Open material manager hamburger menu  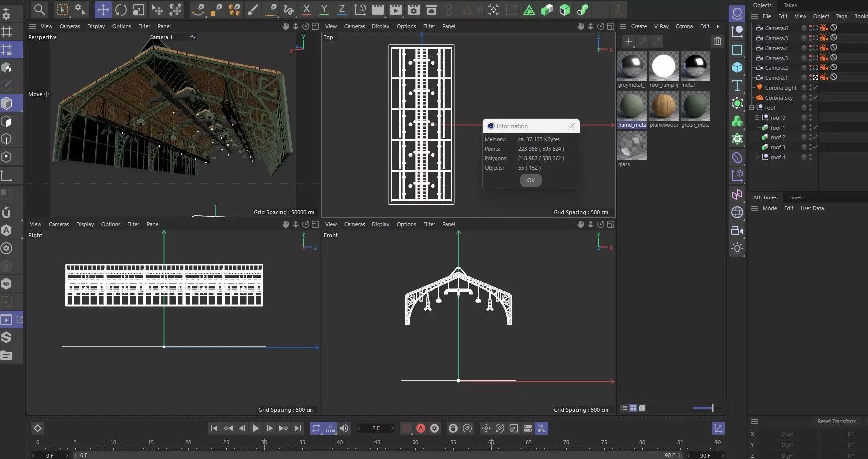click(x=623, y=26)
